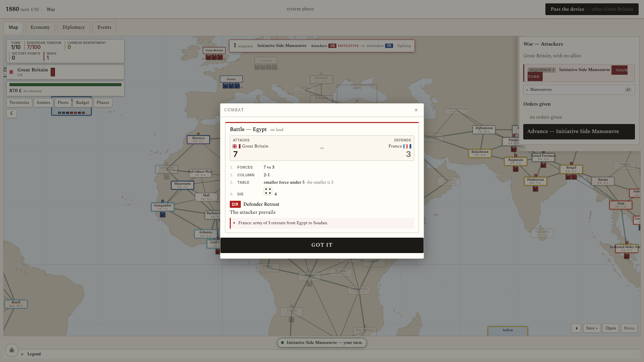Click the Great Britain flag in Attacks
Screen dimensions: 644x362
point(235,146)
